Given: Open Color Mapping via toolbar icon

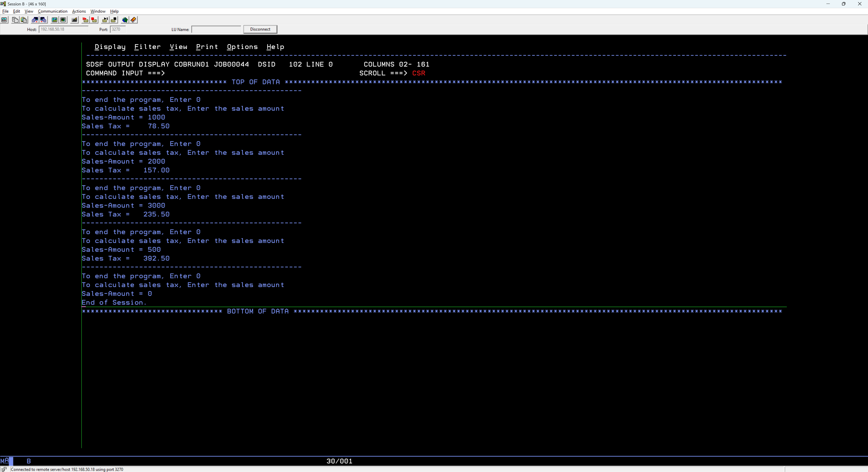Looking at the screenshot, I should [63, 20].
